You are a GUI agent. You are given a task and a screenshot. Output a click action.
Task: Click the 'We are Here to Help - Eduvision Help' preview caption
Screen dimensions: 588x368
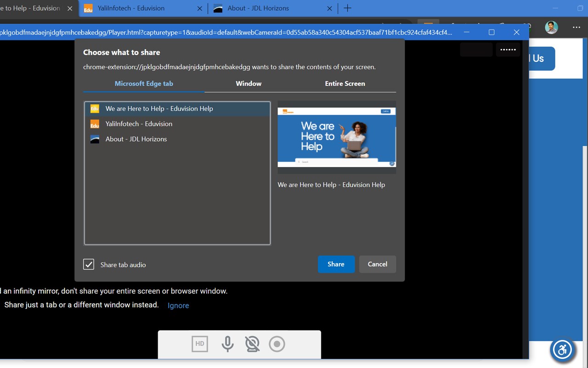click(331, 185)
